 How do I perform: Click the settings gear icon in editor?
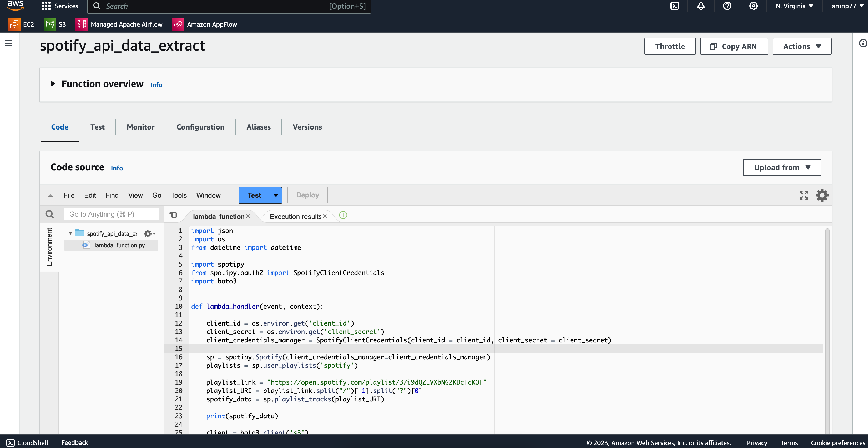click(822, 195)
